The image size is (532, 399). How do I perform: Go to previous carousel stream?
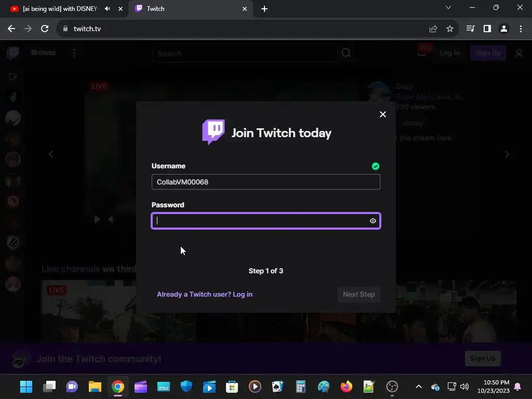[x=51, y=154]
